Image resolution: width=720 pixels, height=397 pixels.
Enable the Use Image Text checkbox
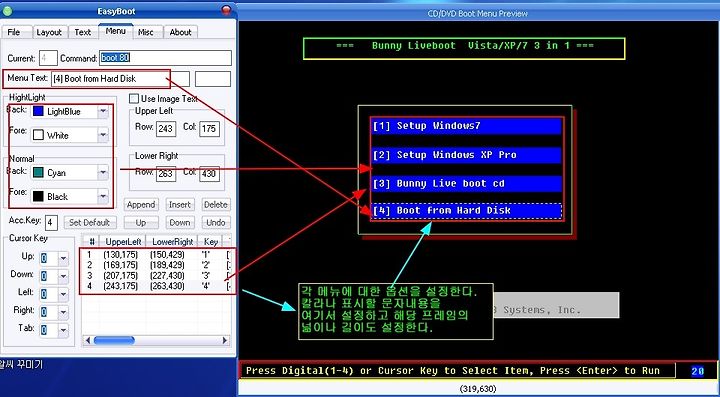click(134, 99)
